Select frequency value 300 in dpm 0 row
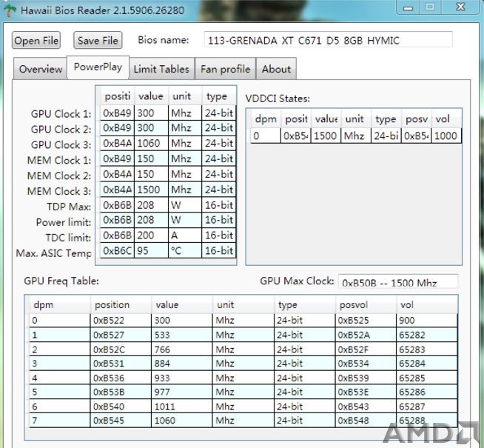484x448 pixels. (182, 321)
